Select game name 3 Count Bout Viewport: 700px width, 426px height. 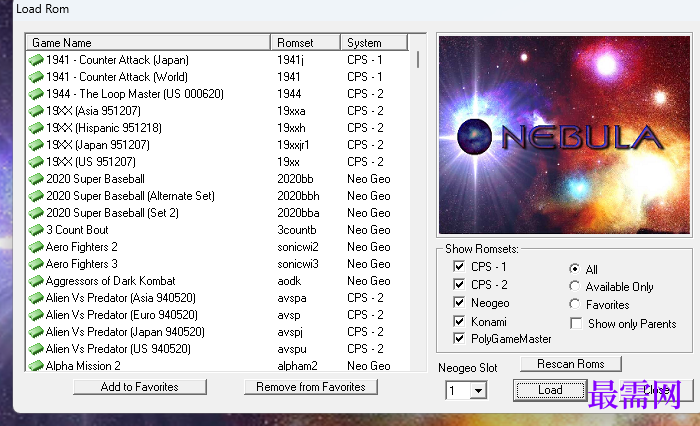pos(77,230)
